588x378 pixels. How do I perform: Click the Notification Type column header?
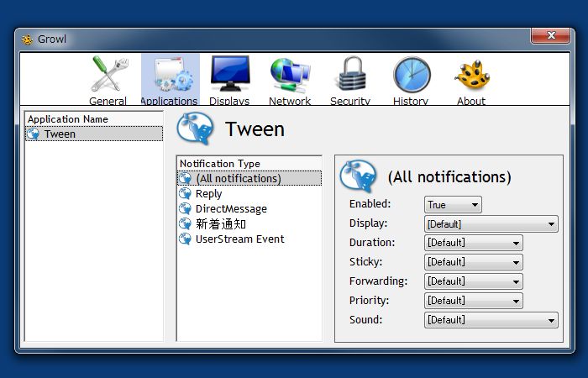pyautogui.click(x=249, y=164)
